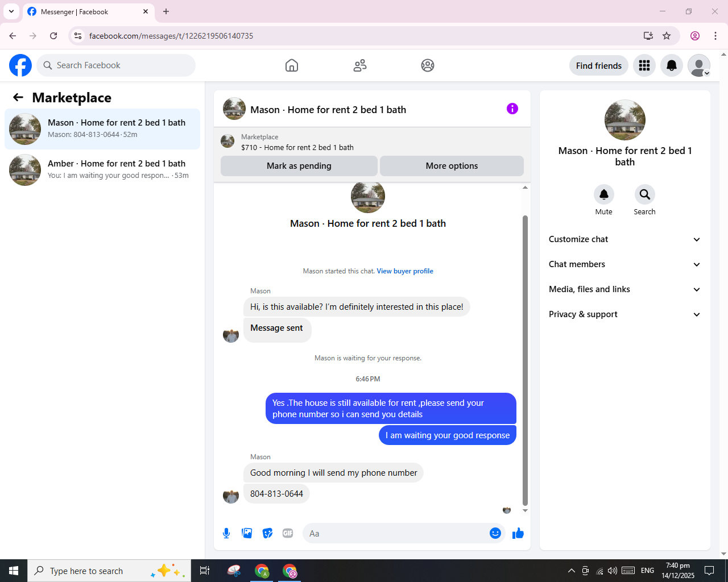The width and height of the screenshot is (728, 582).
Task: Search in conversation magnifier icon
Action: 645,194
